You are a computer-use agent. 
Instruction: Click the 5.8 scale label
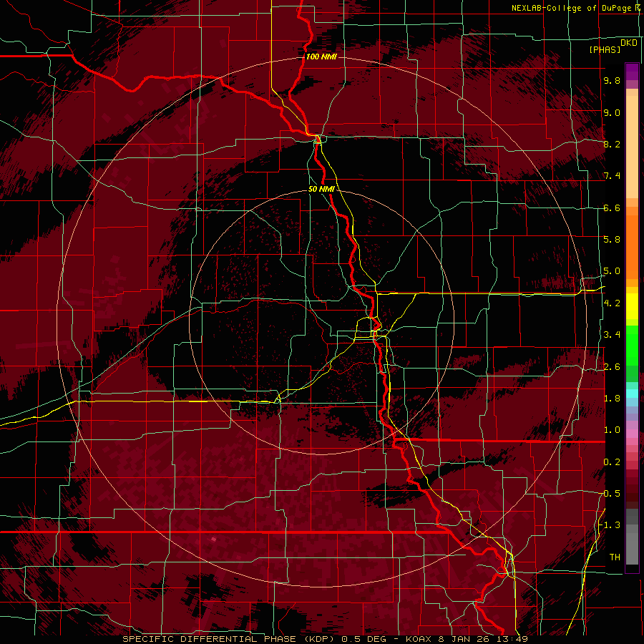coord(612,239)
